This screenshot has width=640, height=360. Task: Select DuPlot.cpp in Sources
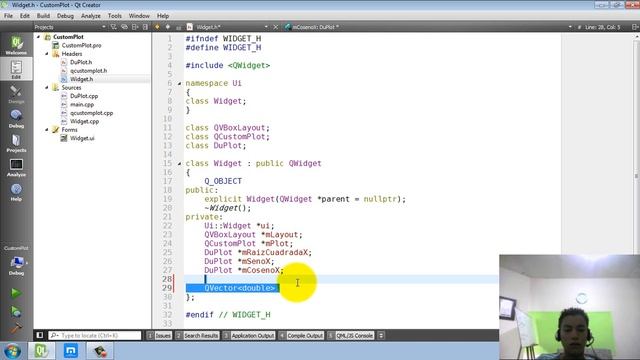pyautogui.click(x=84, y=96)
